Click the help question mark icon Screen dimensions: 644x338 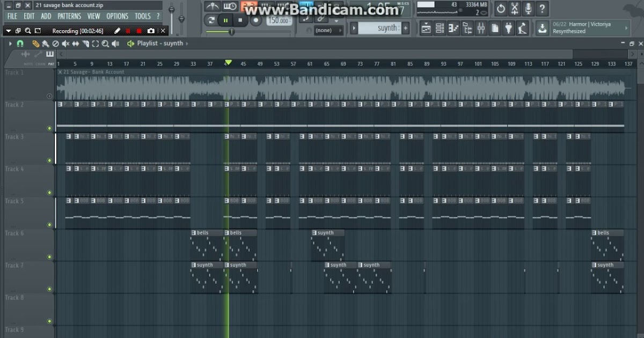542,9
